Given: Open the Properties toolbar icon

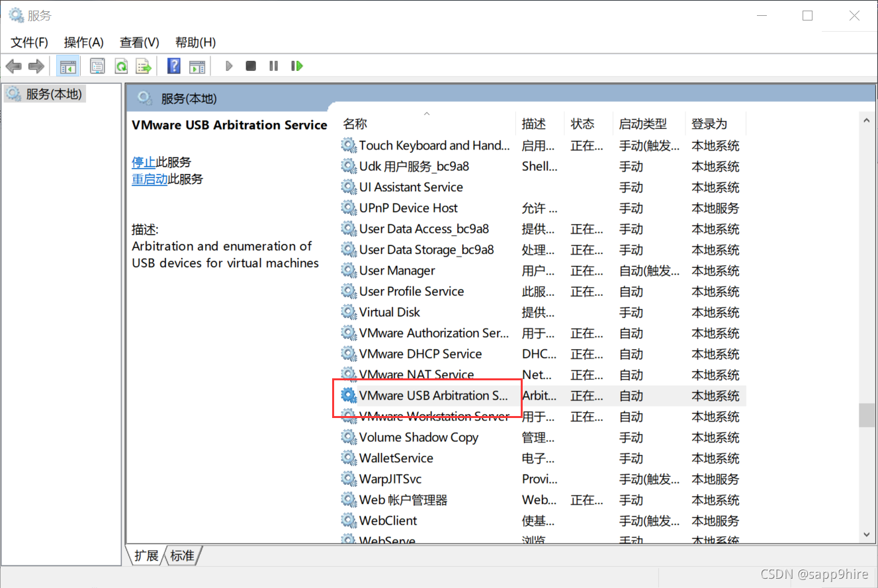Looking at the screenshot, I should 98,66.
